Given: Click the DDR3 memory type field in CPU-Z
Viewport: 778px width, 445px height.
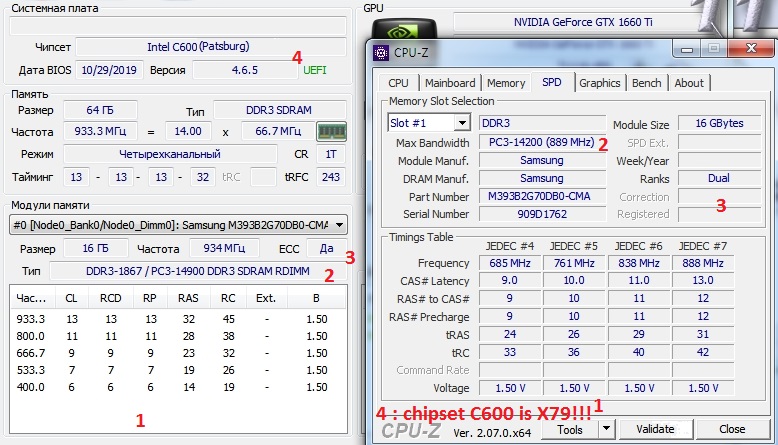Looking at the screenshot, I should click(542, 123).
